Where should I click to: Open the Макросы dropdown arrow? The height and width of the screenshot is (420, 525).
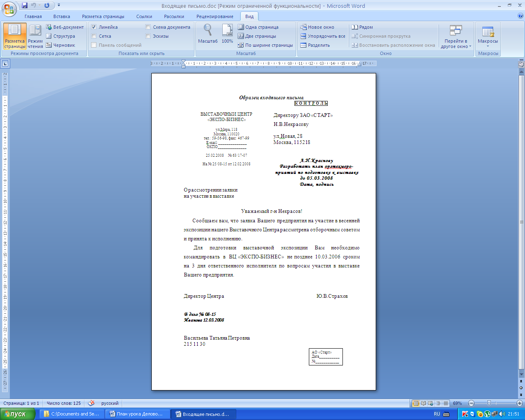click(x=488, y=46)
